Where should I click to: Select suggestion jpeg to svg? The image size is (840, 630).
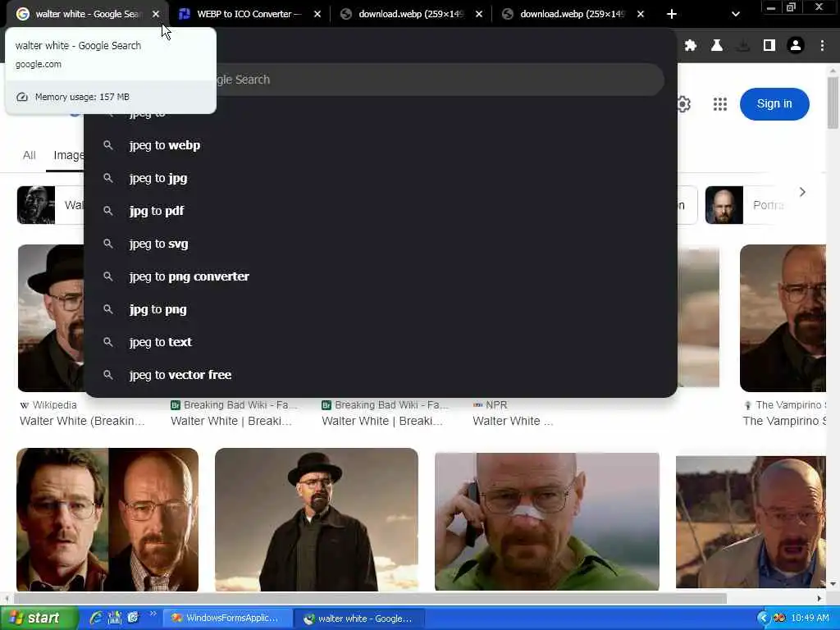click(381, 244)
